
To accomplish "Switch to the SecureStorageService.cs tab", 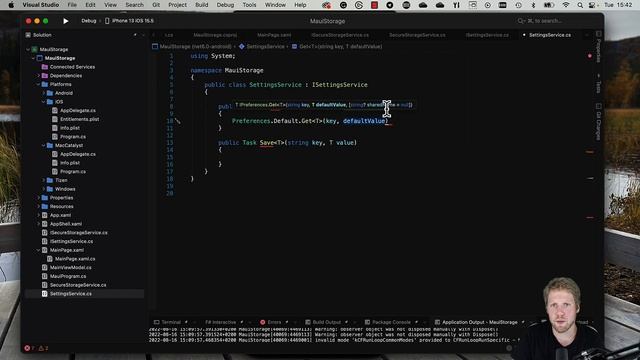I will point(417,35).
